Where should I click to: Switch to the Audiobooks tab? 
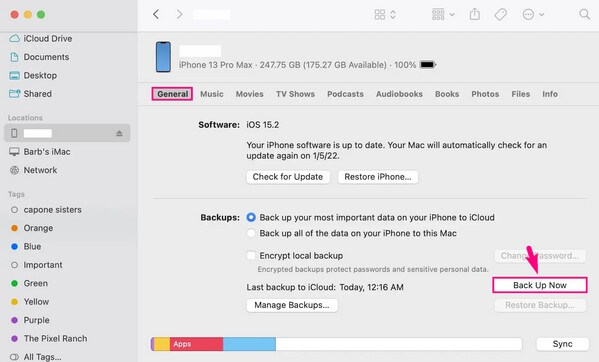pos(399,94)
